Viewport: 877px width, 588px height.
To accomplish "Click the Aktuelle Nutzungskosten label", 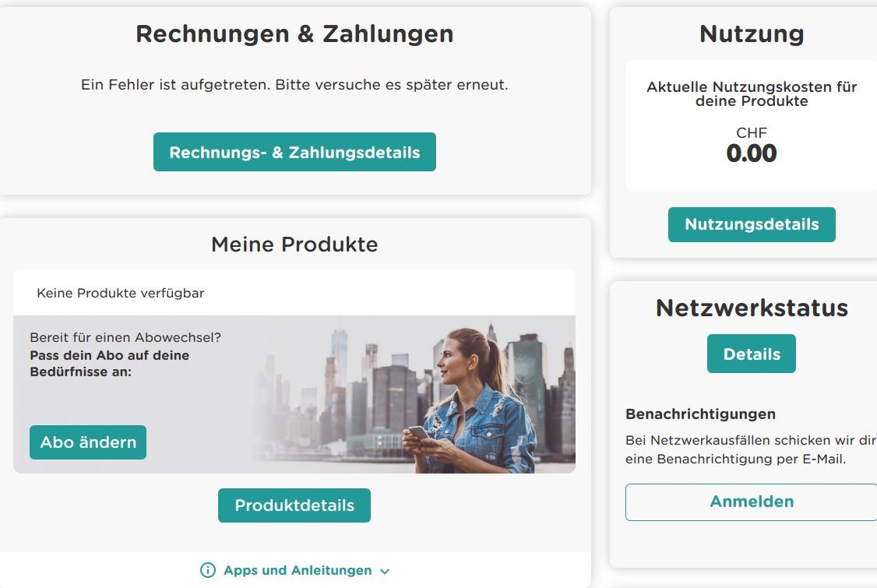I will point(752,94).
